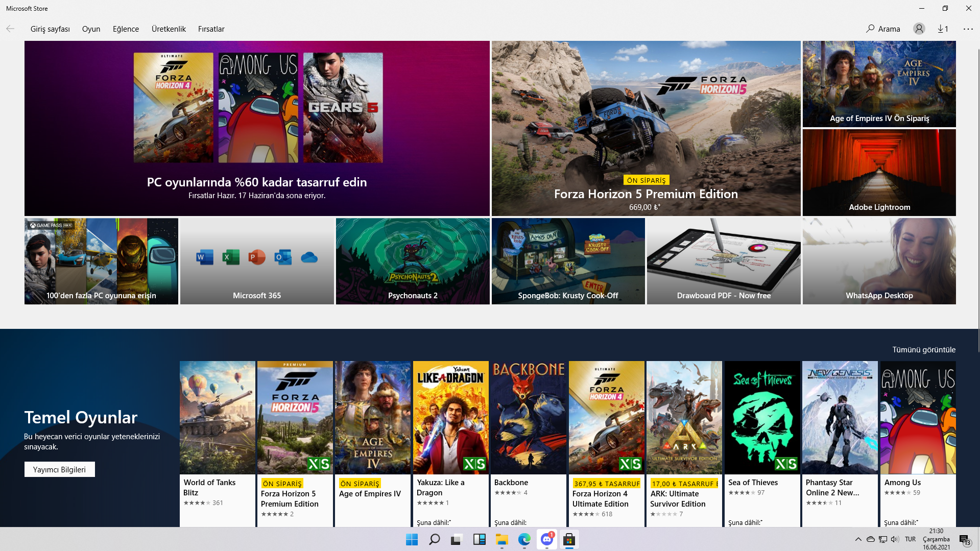Show downloads and updates queue
This screenshot has width=980, height=551.
tap(943, 29)
